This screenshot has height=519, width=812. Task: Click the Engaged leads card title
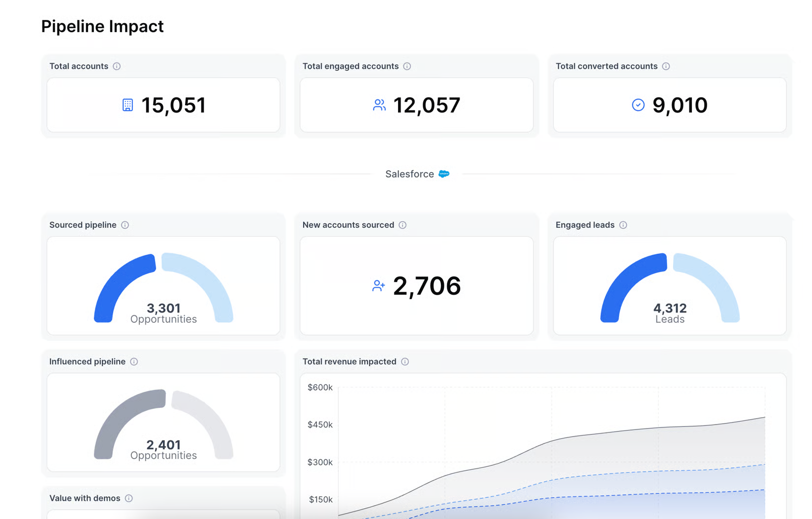click(585, 225)
